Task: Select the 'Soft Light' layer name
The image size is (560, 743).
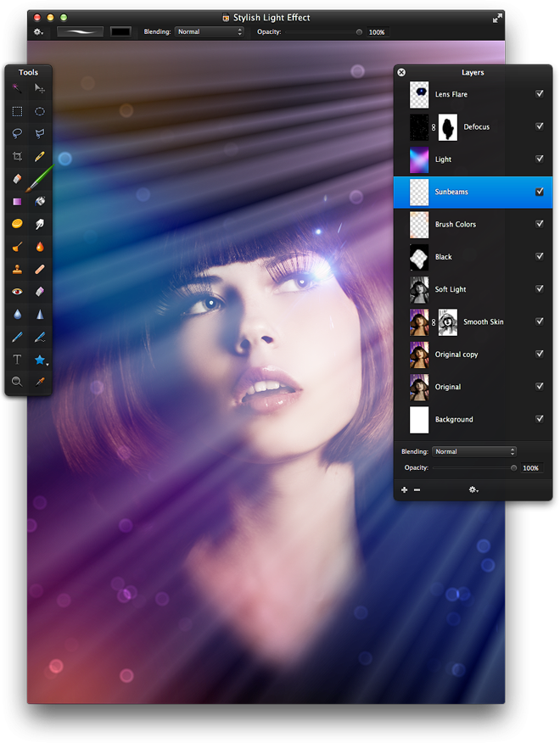Action: (x=451, y=289)
